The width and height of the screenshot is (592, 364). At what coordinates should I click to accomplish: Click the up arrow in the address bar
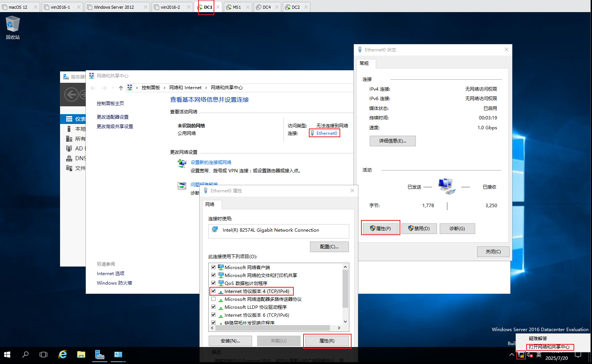[x=121, y=88]
